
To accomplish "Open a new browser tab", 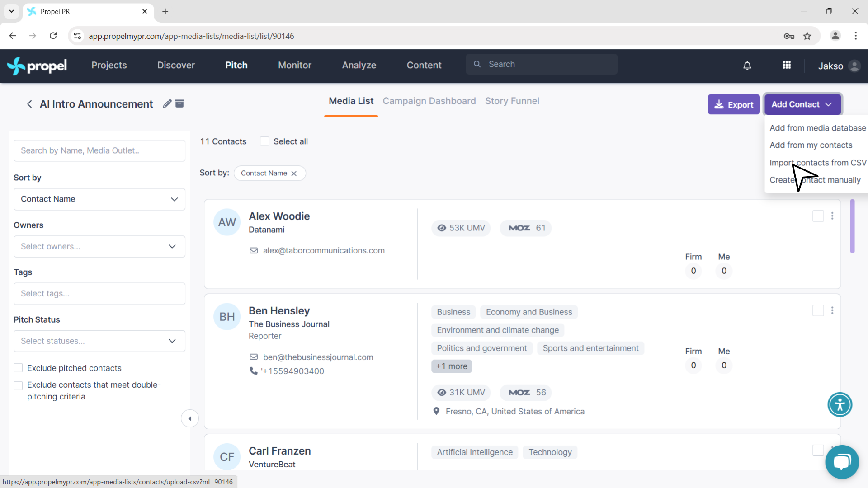I will pos(165,11).
